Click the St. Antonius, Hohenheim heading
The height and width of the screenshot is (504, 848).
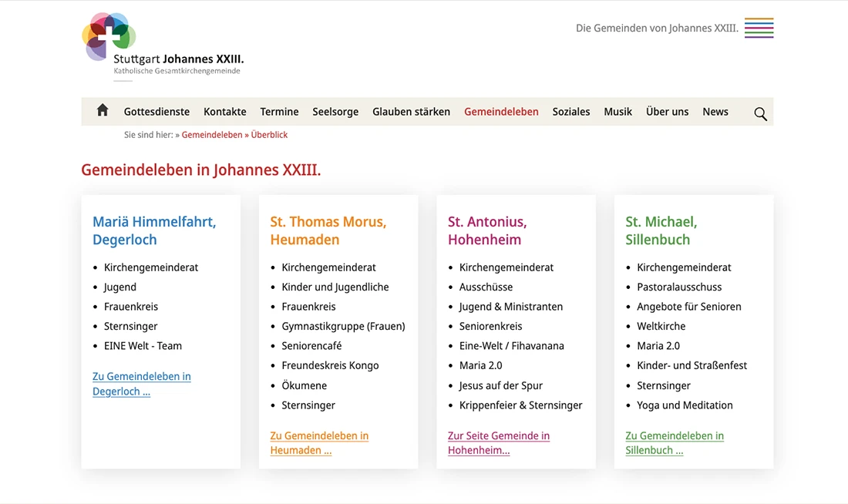(486, 230)
